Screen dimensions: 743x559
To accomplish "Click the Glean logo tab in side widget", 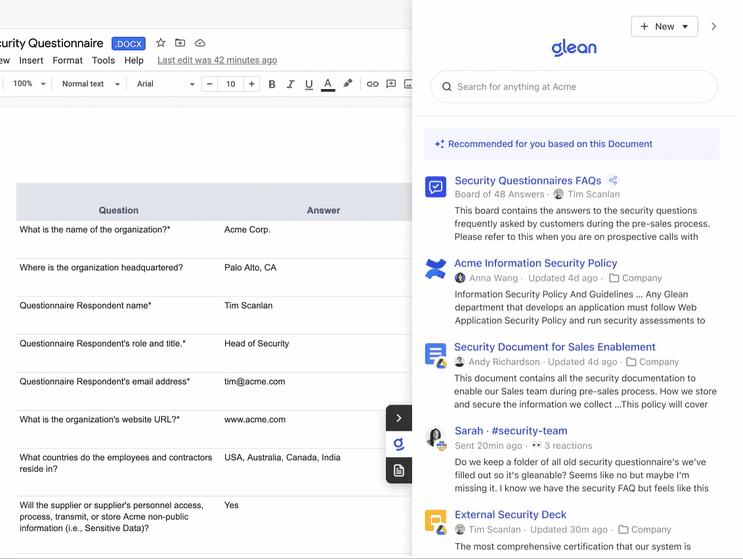I will [x=399, y=443].
